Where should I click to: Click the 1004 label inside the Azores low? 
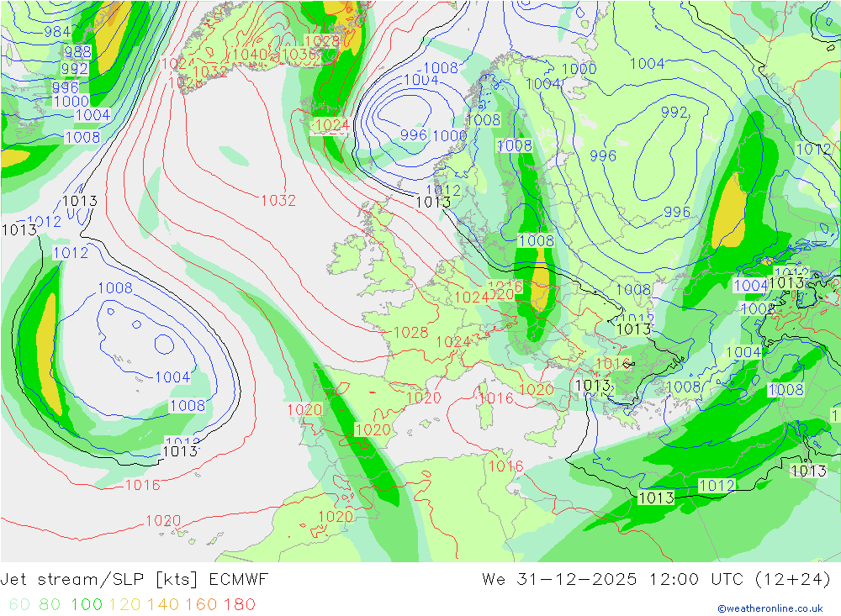[172, 377]
